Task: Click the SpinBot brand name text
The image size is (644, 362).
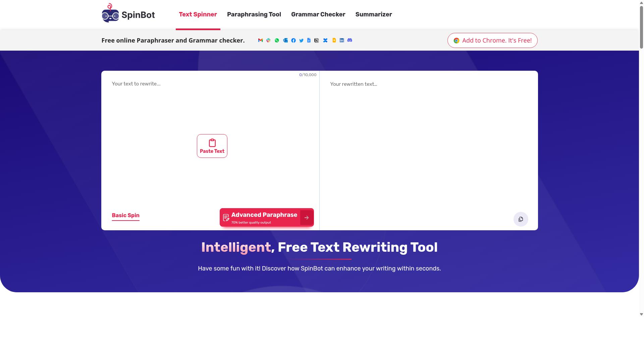Action: coord(138,15)
